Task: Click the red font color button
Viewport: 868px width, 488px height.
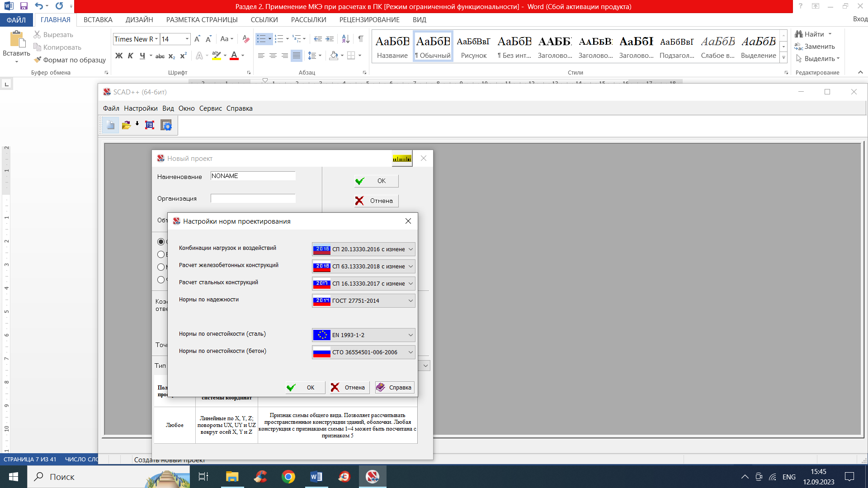Action: [x=234, y=56]
